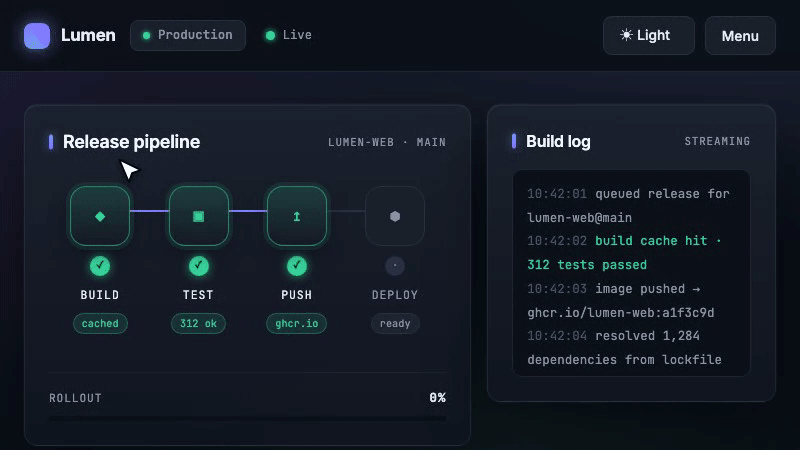
Task: Select the Push stage upload icon
Action: [x=296, y=216]
